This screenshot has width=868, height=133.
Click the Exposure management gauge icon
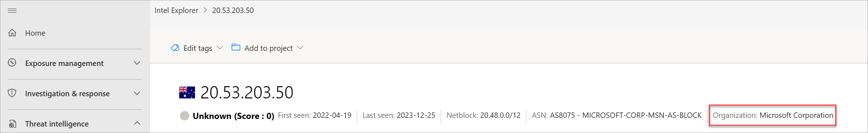pos(12,63)
